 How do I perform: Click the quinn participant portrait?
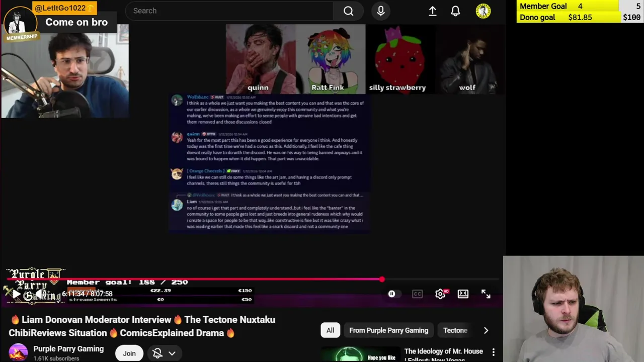coord(261,59)
